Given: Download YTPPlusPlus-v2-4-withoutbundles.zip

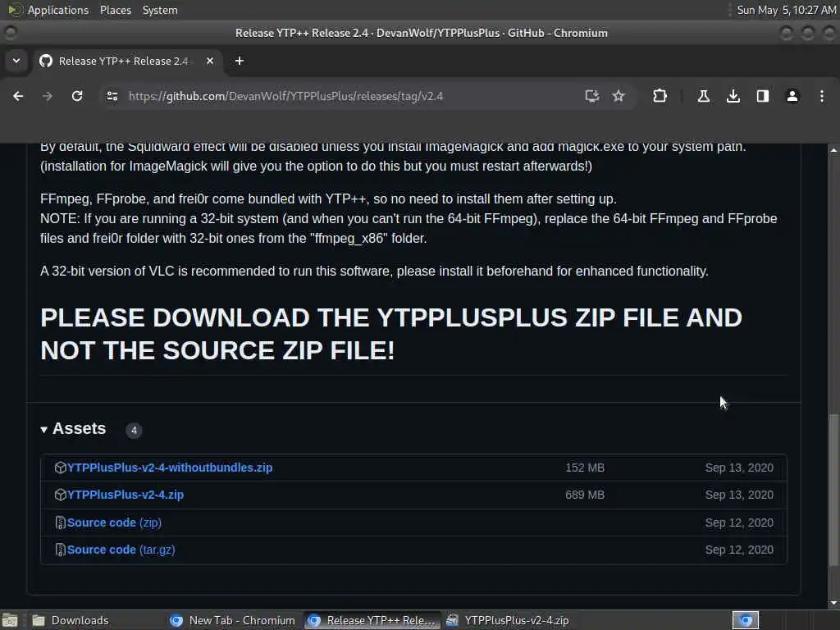Looking at the screenshot, I should coord(170,468).
